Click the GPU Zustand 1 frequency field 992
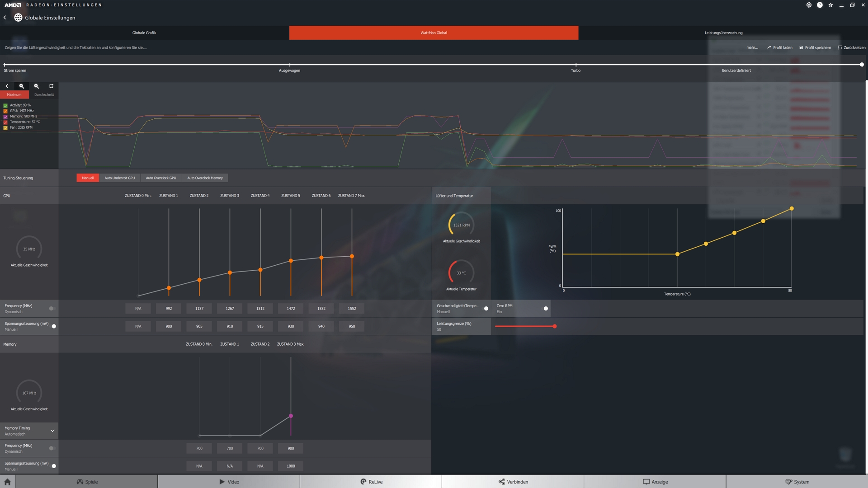868x488 pixels. (169, 309)
